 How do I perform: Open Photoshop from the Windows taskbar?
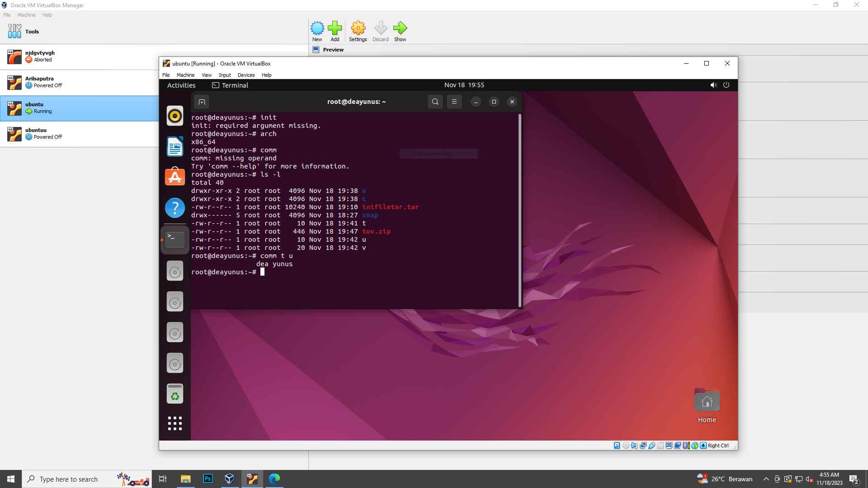pos(208,479)
